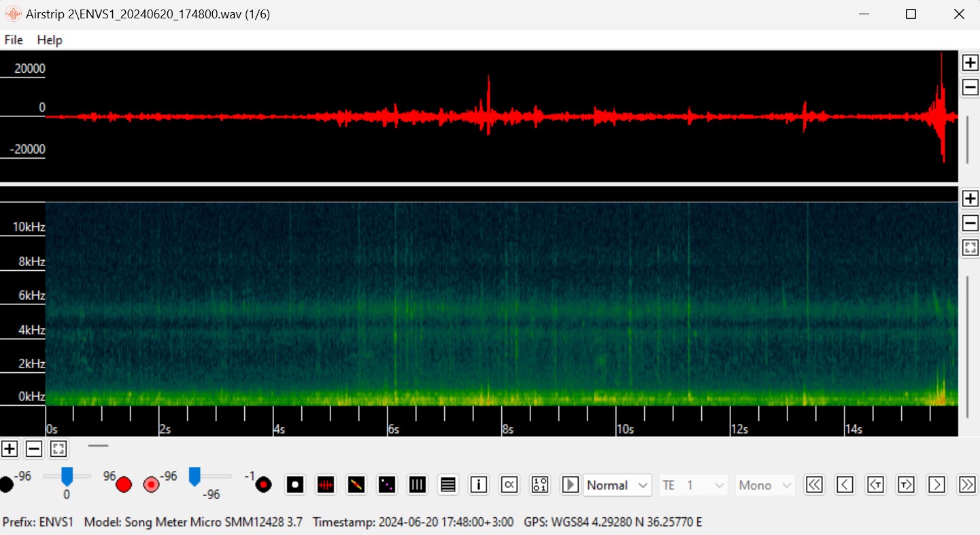Jump to last file with double-right arrow
Viewport: 980px width, 535px height.
[967, 485]
